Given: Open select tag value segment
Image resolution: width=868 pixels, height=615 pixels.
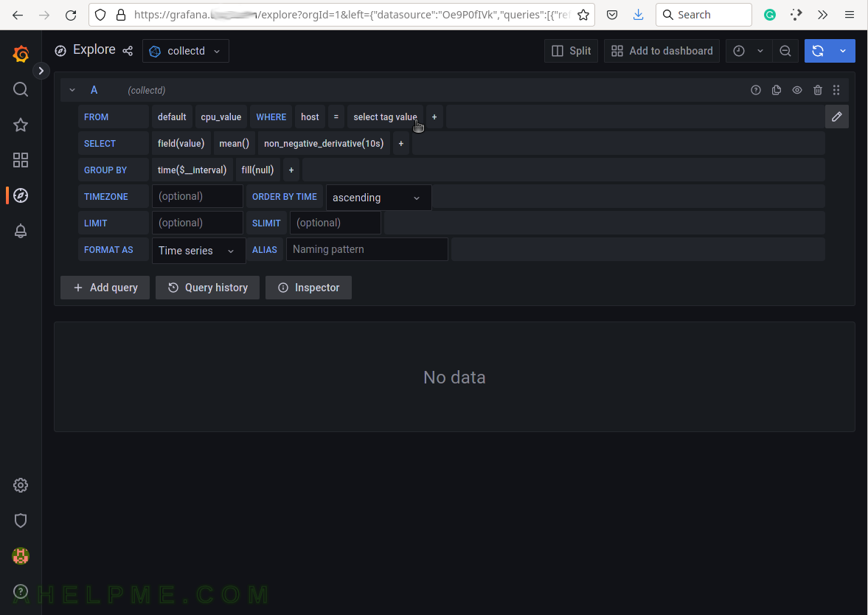Looking at the screenshot, I should (x=385, y=117).
